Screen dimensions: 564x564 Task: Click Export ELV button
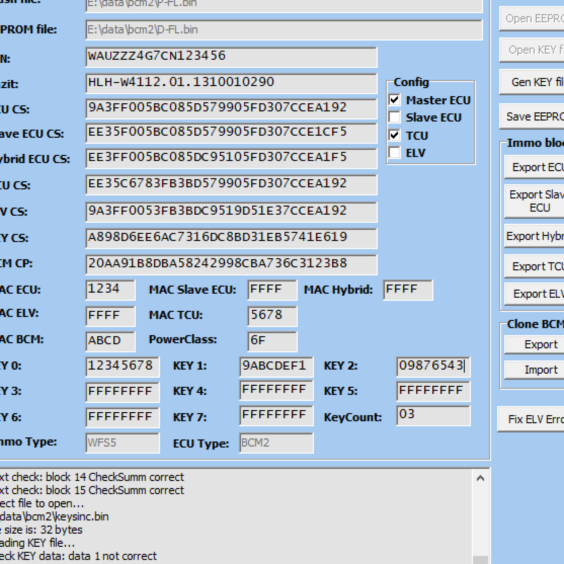pyautogui.click(x=534, y=294)
